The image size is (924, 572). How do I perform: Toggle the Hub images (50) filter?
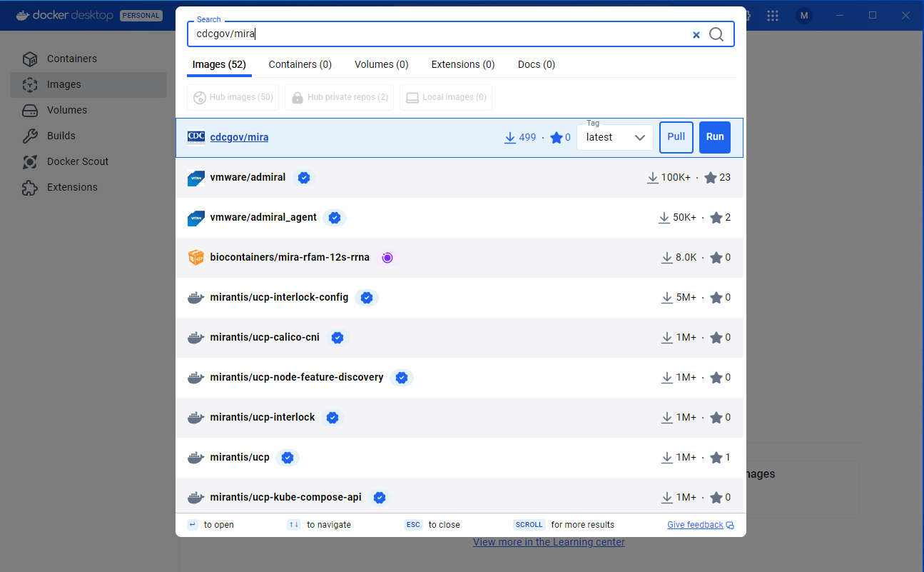coord(233,97)
